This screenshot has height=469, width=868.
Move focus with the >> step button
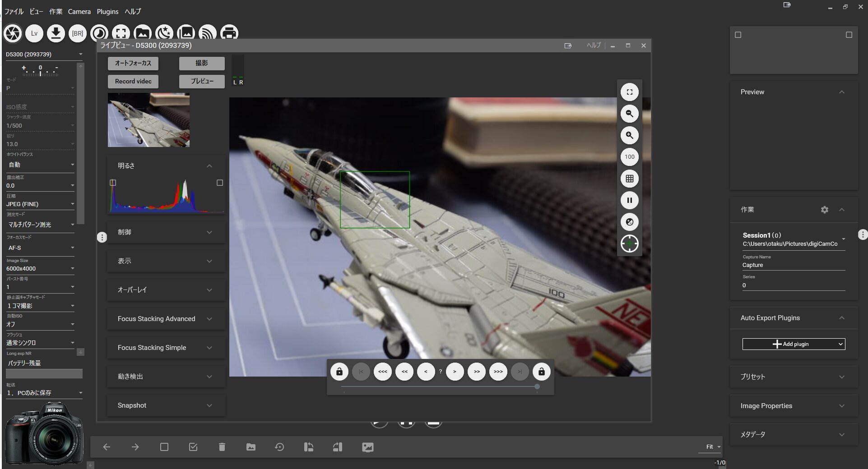pyautogui.click(x=477, y=372)
